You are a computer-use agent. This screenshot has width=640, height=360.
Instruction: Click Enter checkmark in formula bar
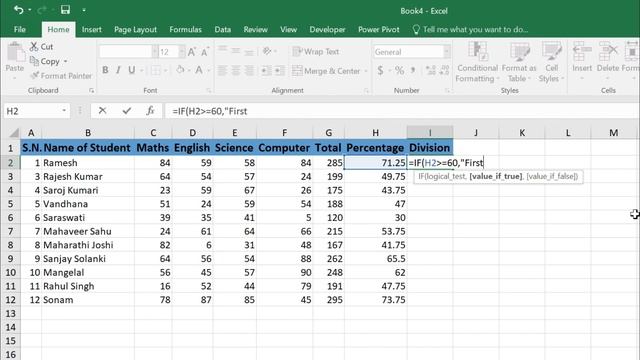(x=127, y=111)
